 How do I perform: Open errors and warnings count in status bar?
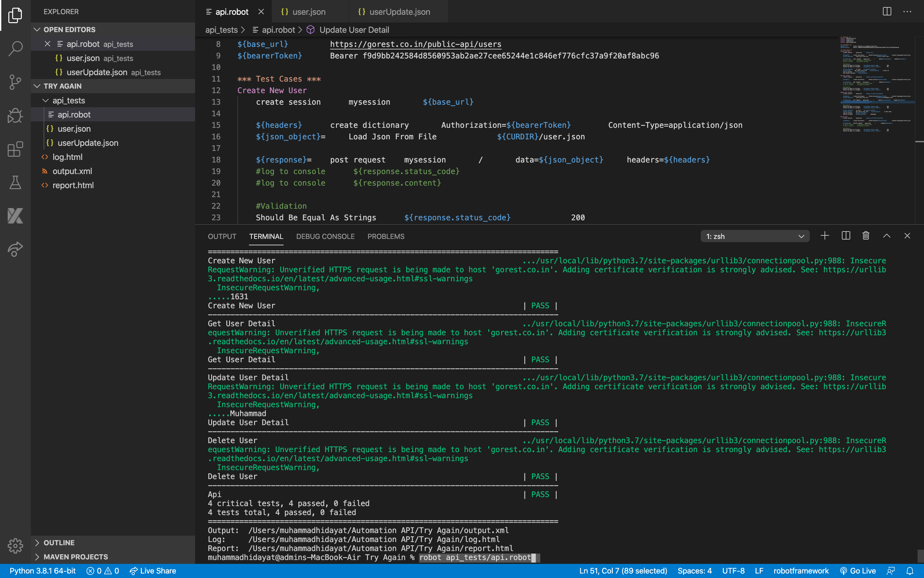pyautogui.click(x=103, y=571)
